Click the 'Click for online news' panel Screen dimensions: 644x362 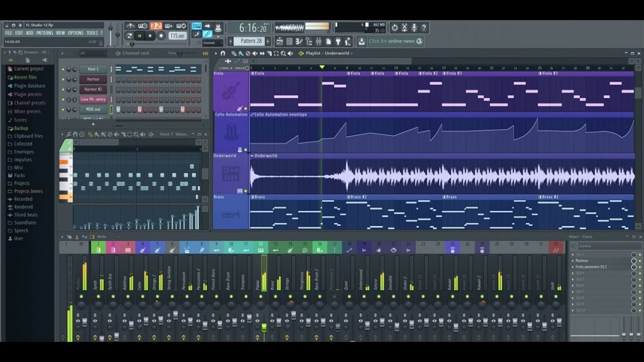(x=395, y=41)
